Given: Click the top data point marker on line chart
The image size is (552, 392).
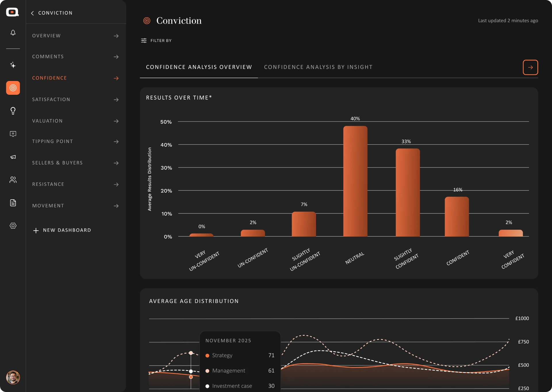Looking at the screenshot, I should (191, 353).
